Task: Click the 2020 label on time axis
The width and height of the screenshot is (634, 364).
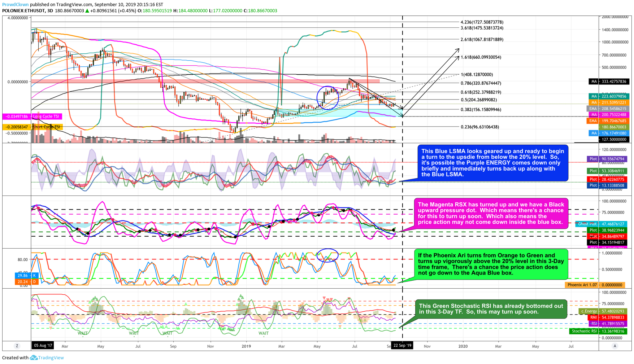Action: coord(463,346)
